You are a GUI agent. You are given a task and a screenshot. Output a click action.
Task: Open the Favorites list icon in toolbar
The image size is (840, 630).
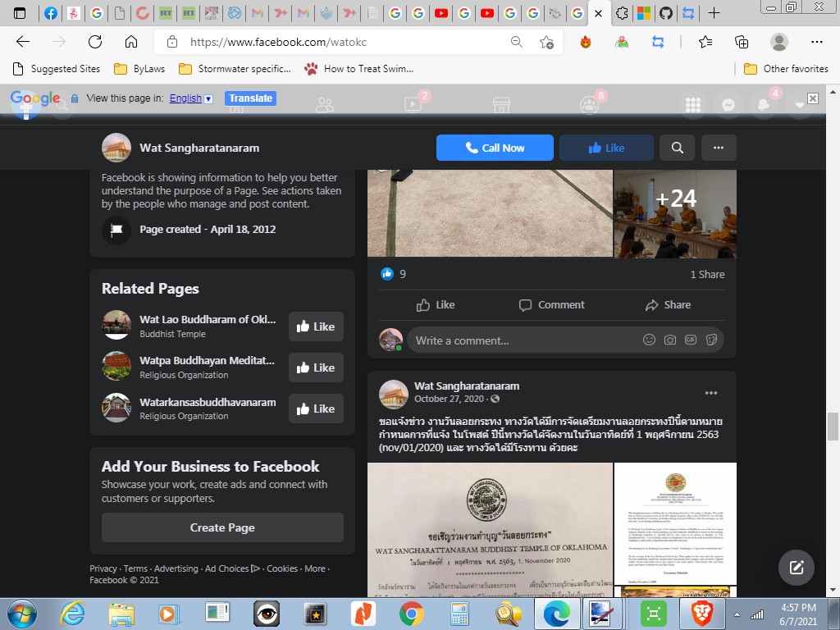point(705,42)
